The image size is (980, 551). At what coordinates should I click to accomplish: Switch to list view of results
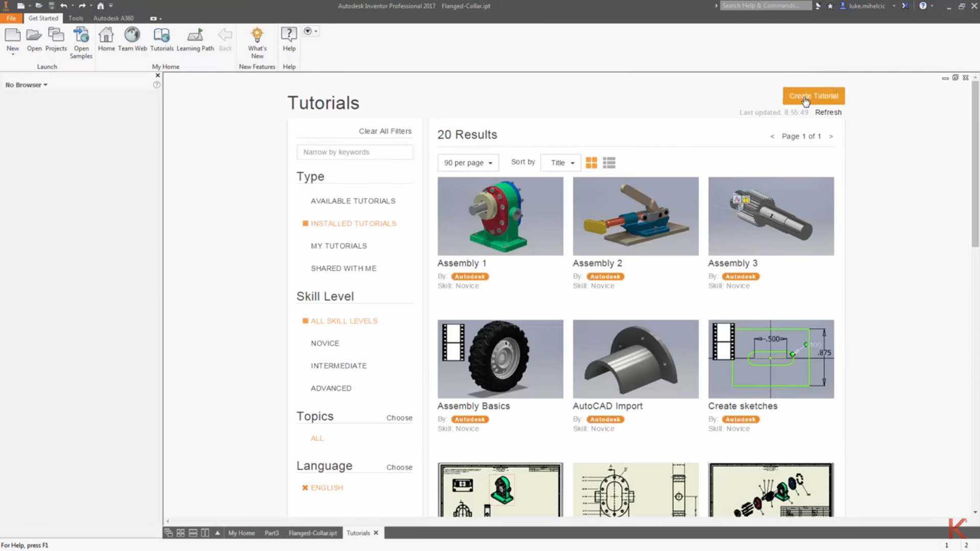[x=609, y=163]
